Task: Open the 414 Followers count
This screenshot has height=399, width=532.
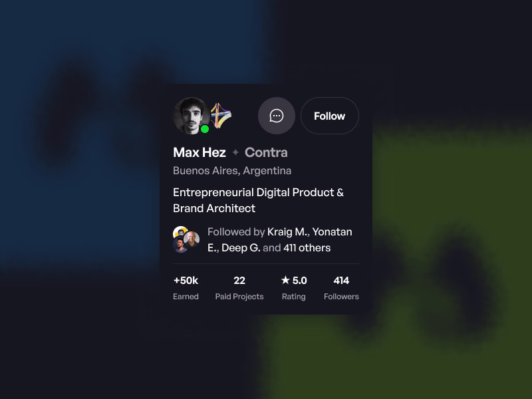Action: pos(341,288)
